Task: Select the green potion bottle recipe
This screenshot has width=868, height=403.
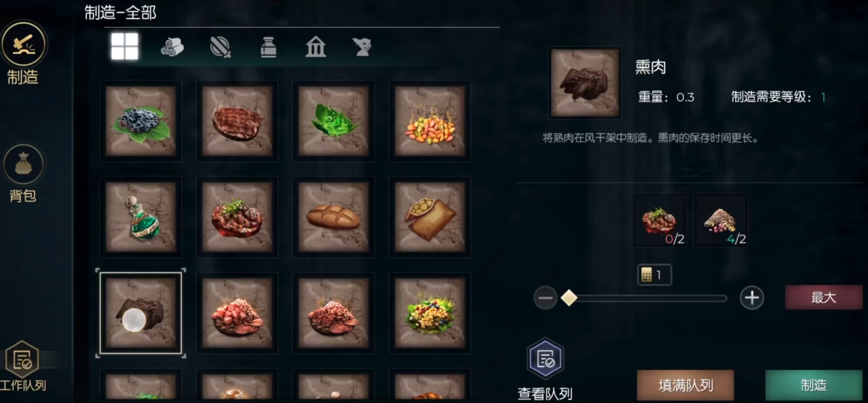Action: 141,217
